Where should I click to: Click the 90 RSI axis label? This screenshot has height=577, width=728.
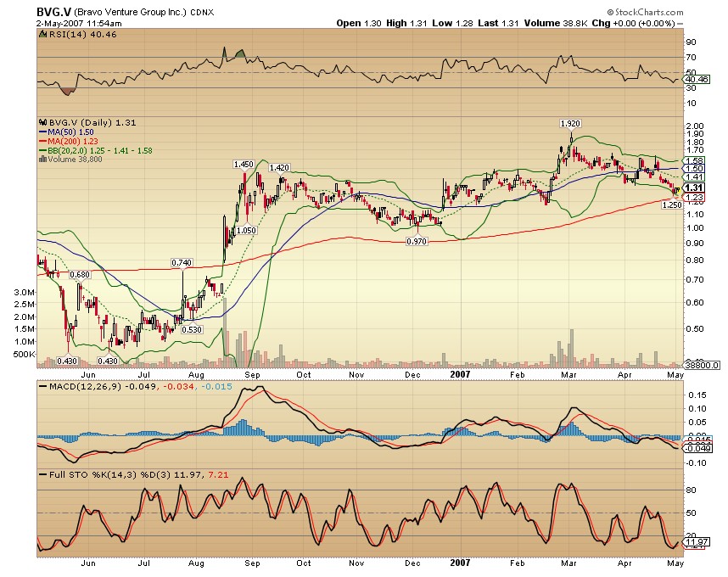coord(692,42)
